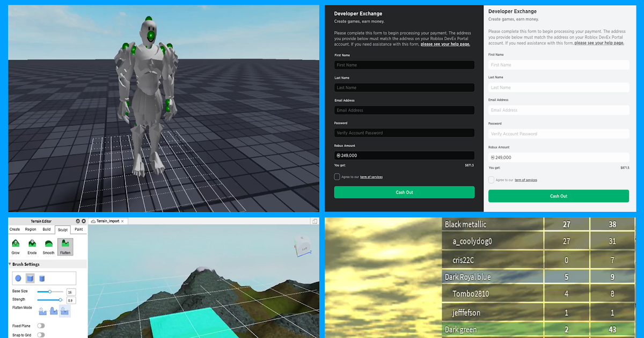Click the viewport window restore icon

(x=314, y=221)
